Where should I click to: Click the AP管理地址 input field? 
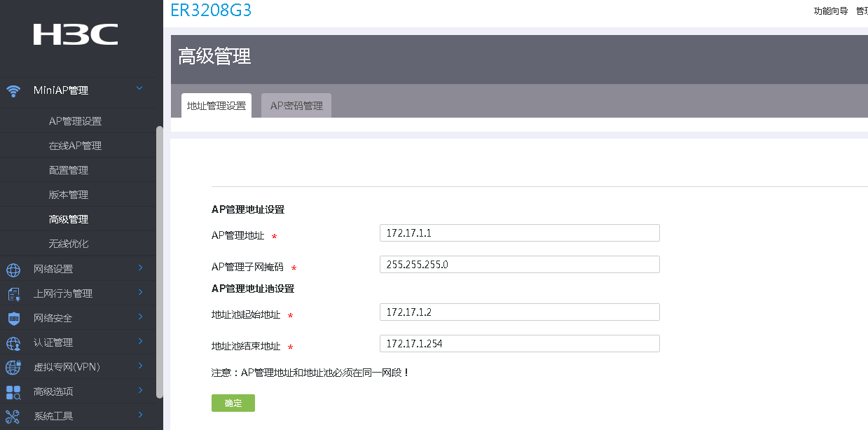point(519,233)
